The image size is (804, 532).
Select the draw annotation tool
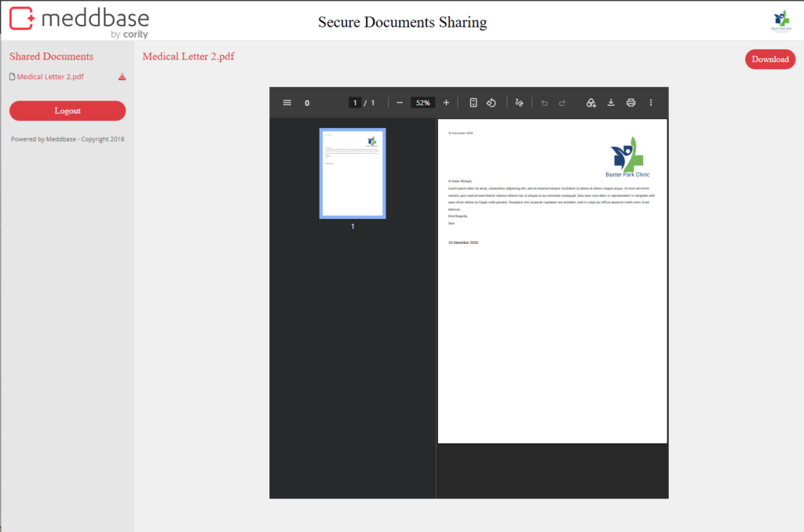(519, 103)
